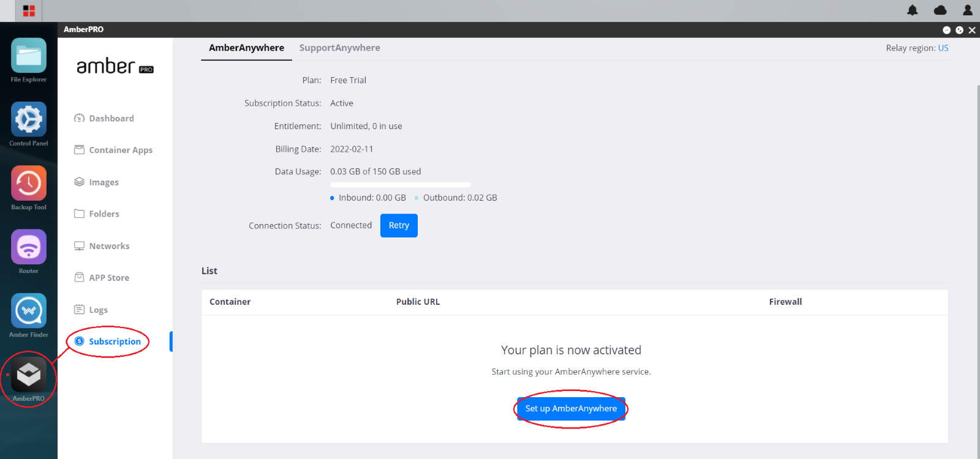The width and height of the screenshot is (980, 459).
Task: Switch to AmberAnywhere tab
Action: 246,48
